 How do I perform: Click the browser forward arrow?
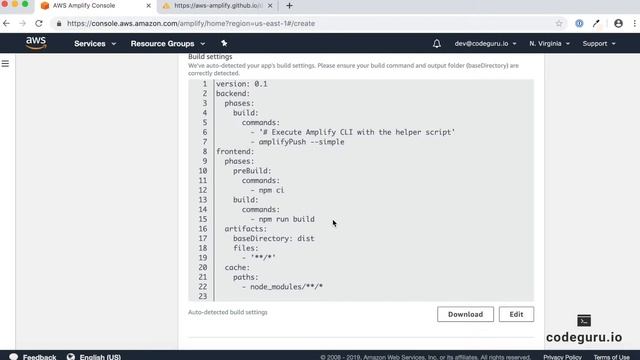click(x=22, y=24)
